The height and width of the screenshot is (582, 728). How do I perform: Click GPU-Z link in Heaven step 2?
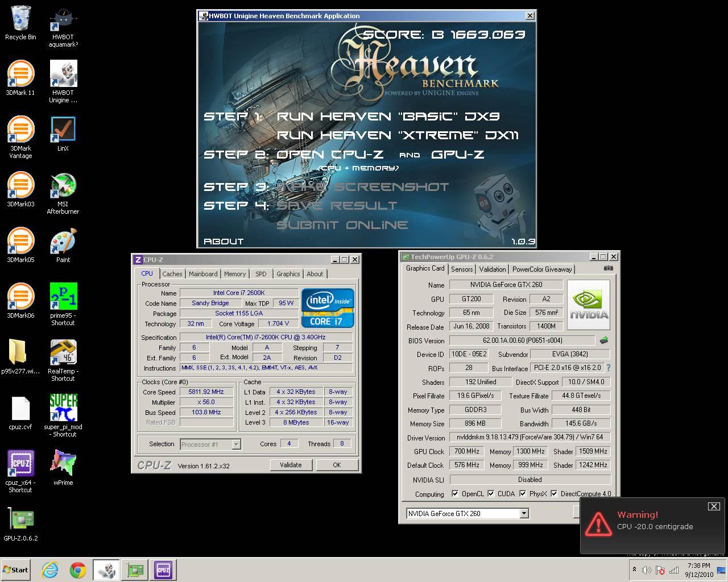point(458,155)
